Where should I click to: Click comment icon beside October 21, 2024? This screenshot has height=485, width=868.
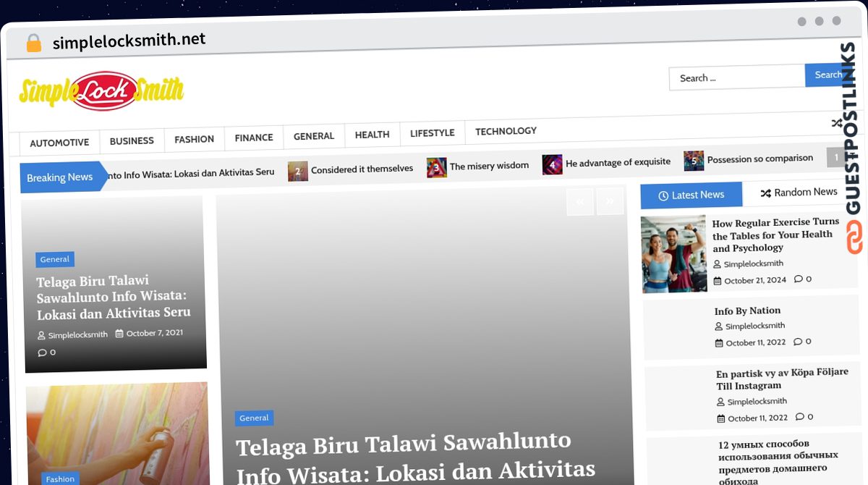pos(798,279)
